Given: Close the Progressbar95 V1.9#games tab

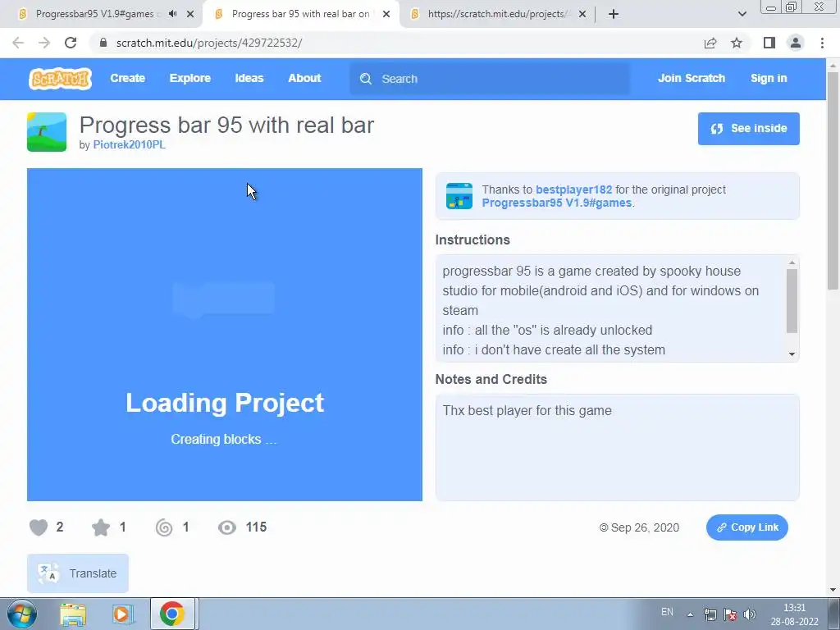Looking at the screenshot, I should pos(190,15).
